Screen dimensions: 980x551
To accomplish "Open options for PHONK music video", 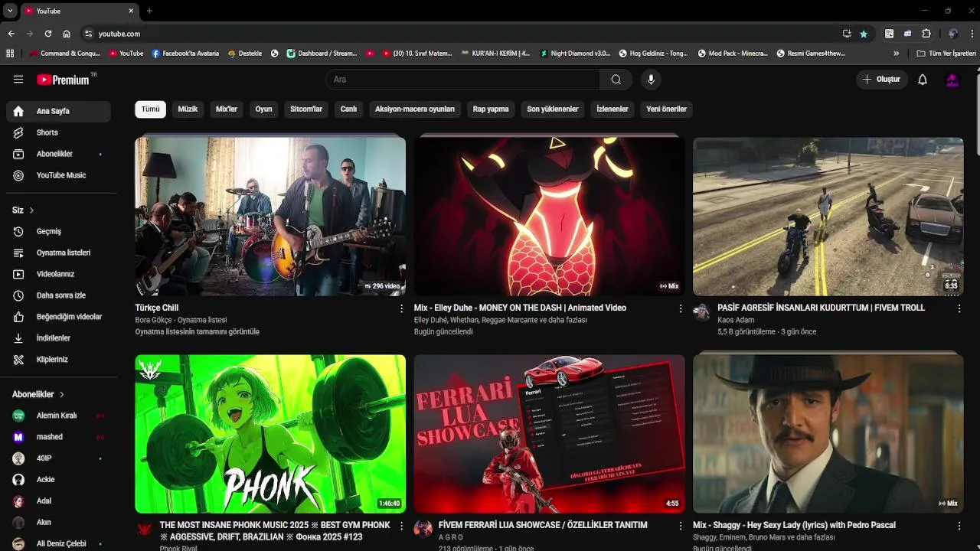I will (x=401, y=526).
